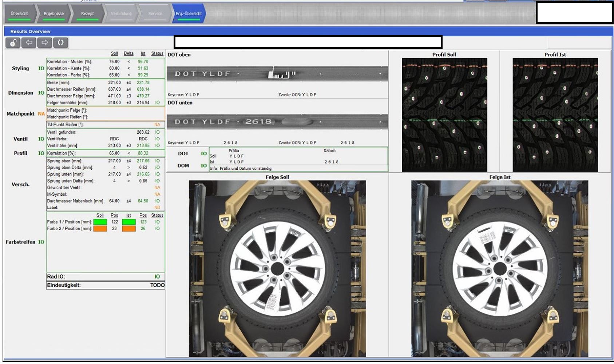This screenshot has height=364, width=614.
Task: Click the Farbe 2 Ist orange swatch
Action: (x=128, y=229)
